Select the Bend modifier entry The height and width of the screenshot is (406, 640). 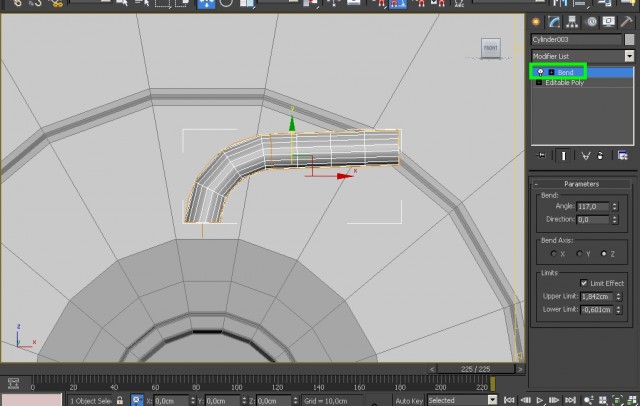pos(565,72)
